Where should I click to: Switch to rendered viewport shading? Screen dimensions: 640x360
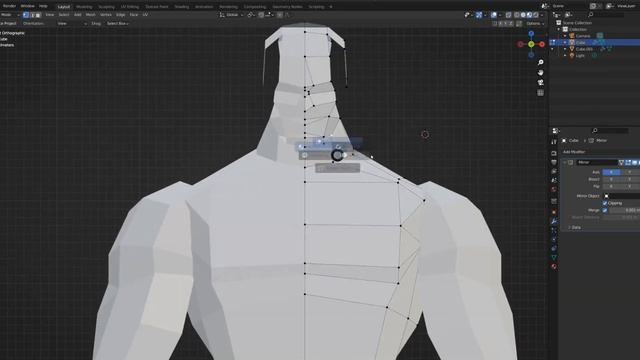point(536,15)
